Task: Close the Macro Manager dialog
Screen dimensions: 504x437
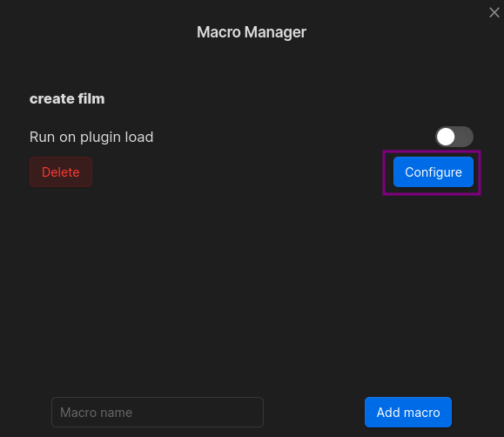Action: coord(494,12)
